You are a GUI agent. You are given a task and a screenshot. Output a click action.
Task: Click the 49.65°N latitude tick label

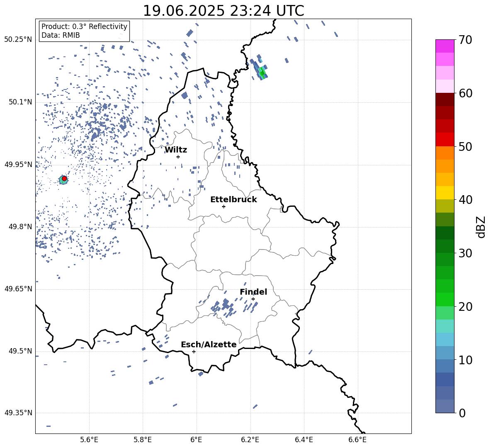[18, 289]
